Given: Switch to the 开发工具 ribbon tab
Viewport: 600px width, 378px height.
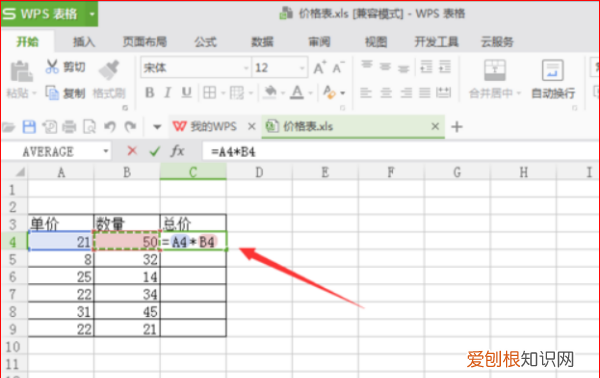Looking at the screenshot, I should [x=436, y=41].
